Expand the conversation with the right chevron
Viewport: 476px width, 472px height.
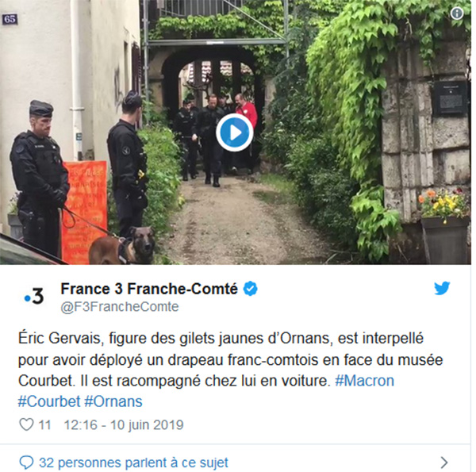tap(444, 462)
